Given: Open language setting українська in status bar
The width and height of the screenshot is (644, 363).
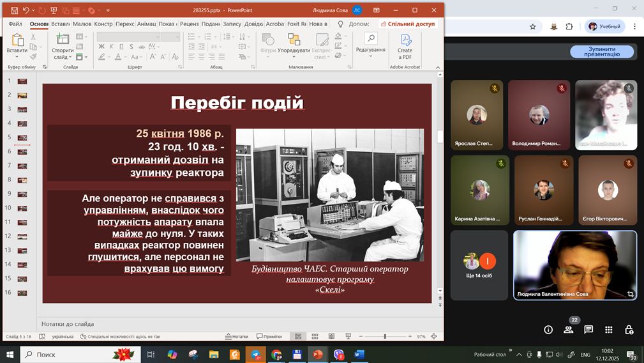Looking at the screenshot, I should coord(63,336).
